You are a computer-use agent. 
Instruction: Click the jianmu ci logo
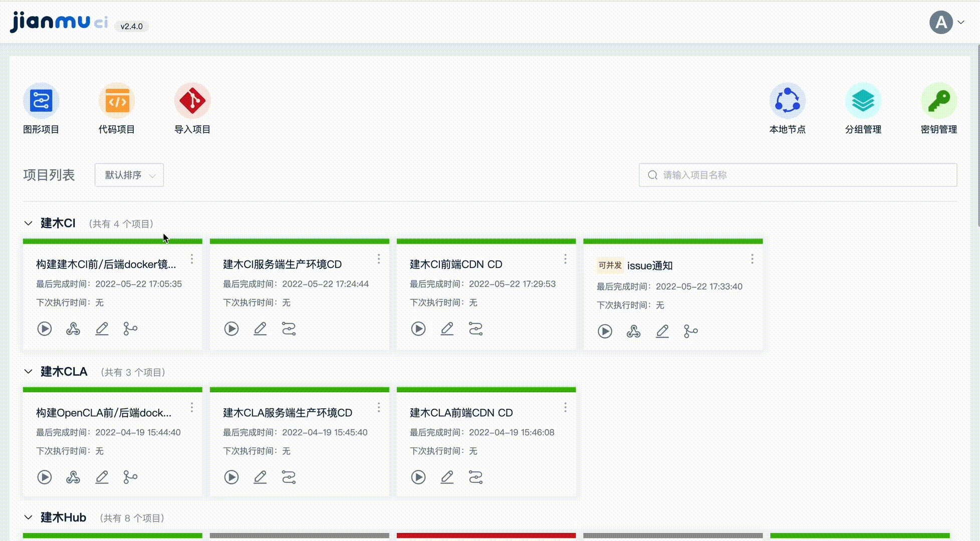pyautogui.click(x=59, y=22)
